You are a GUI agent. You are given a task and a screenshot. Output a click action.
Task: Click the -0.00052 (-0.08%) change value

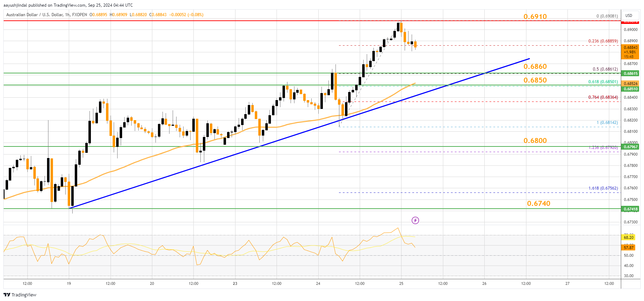pyautogui.click(x=186, y=15)
